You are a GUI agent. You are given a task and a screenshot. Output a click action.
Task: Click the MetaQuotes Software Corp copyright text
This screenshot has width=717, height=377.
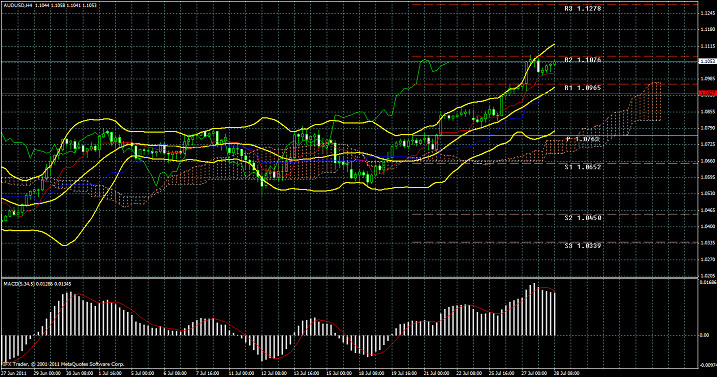(x=63, y=364)
